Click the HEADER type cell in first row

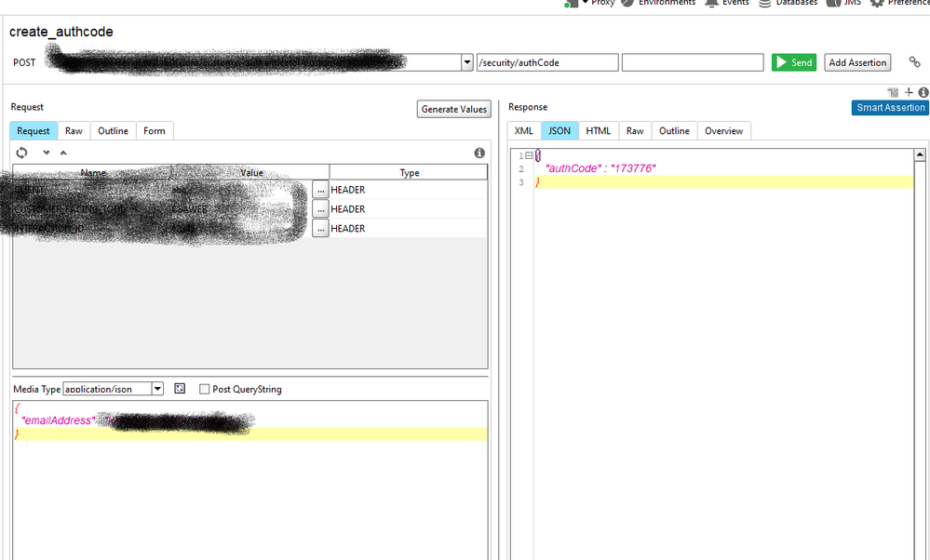(409, 190)
